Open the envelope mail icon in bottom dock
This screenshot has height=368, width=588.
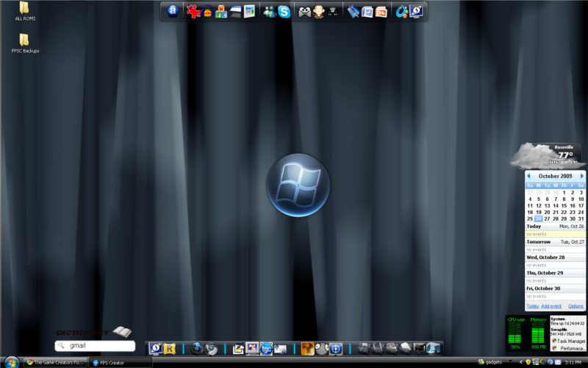click(280, 349)
